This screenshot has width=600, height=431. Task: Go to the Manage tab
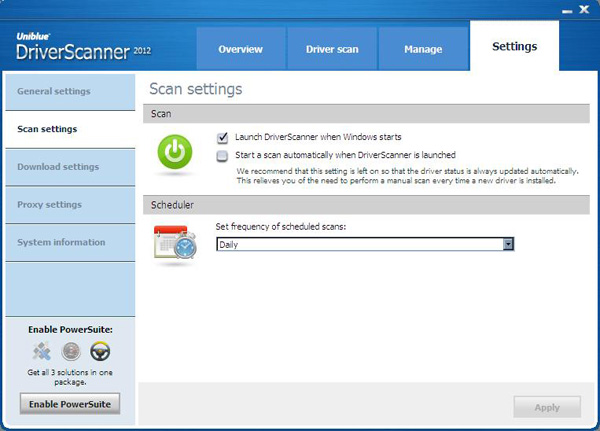[x=423, y=49]
